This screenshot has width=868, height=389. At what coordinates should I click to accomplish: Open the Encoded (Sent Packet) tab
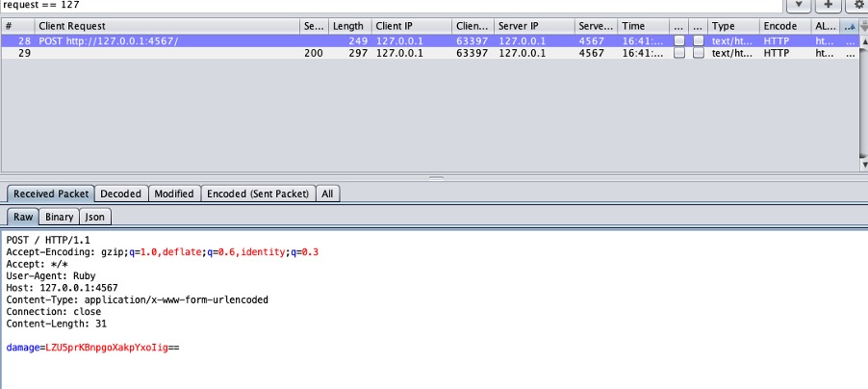click(258, 194)
